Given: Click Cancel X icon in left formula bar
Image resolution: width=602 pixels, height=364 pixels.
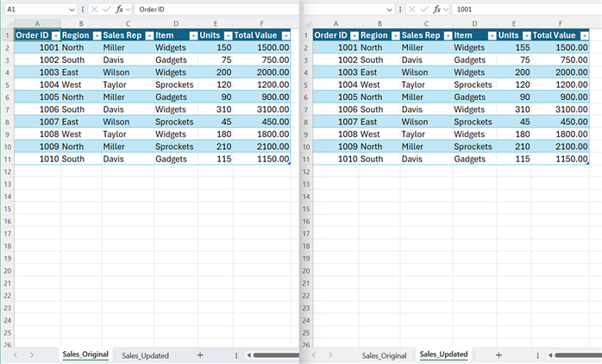Looking at the screenshot, I should click(x=95, y=9).
